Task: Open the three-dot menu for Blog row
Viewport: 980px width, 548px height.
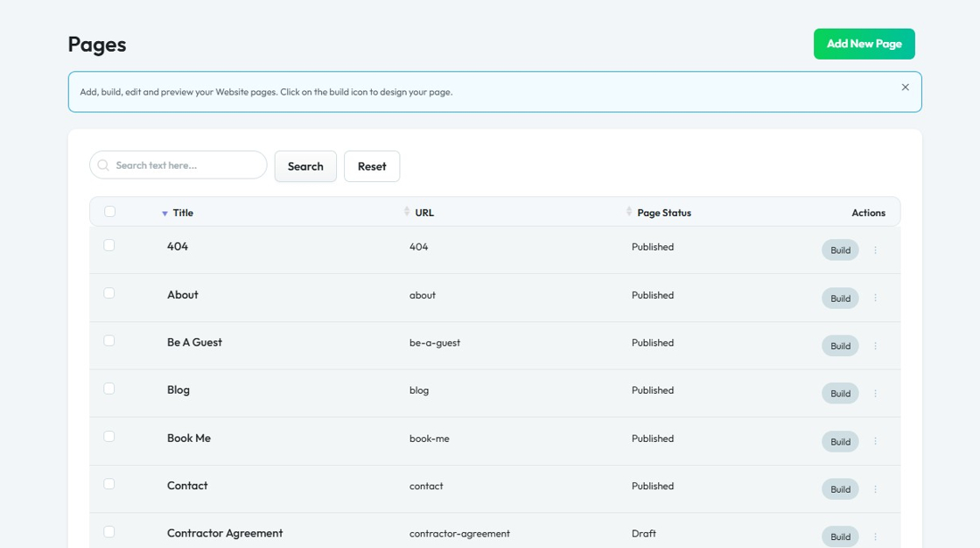Action: click(x=875, y=394)
